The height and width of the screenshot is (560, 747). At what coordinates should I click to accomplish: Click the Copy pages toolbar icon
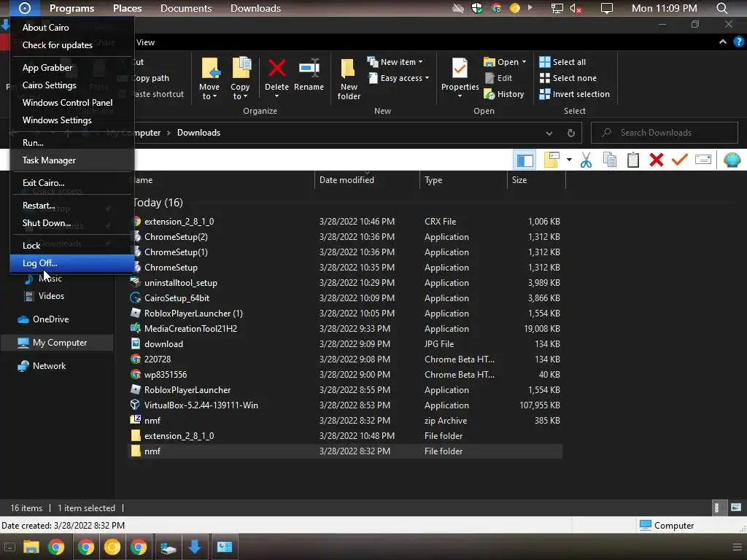(609, 160)
